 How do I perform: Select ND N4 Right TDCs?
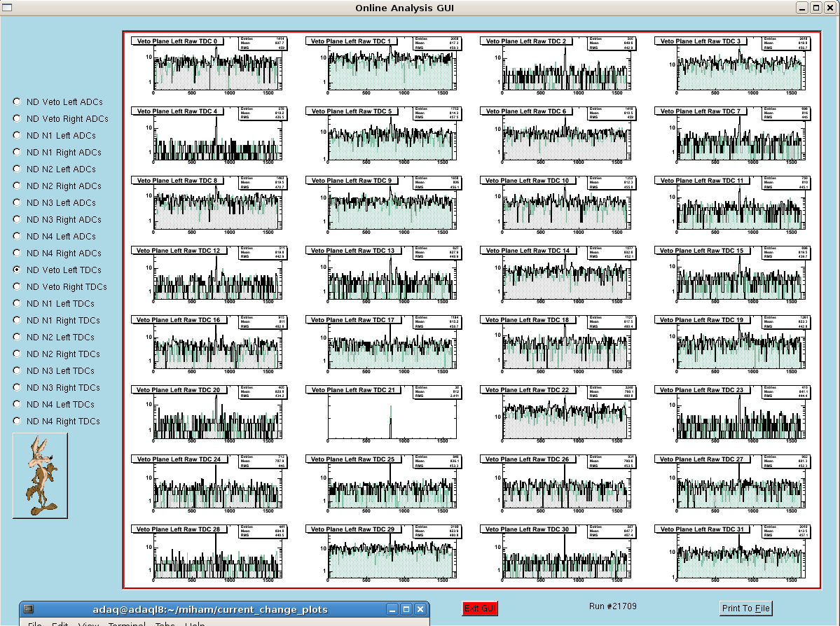(x=17, y=421)
